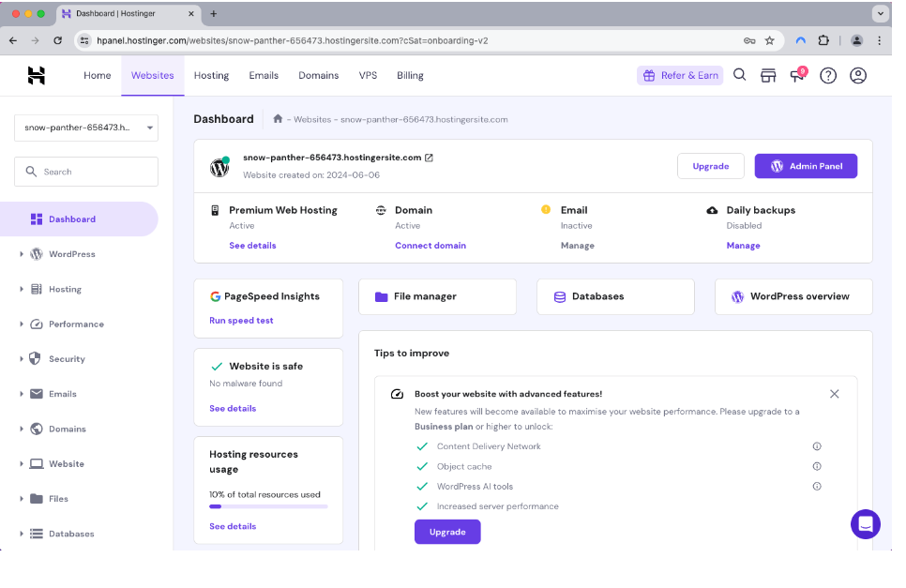Open Chrome three-dot menu

point(880,40)
